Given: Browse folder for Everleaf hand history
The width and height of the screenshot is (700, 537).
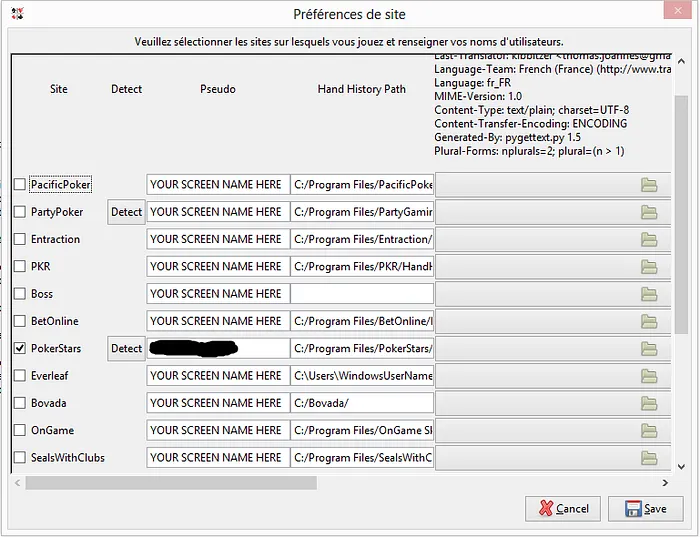Looking at the screenshot, I should point(553,376).
